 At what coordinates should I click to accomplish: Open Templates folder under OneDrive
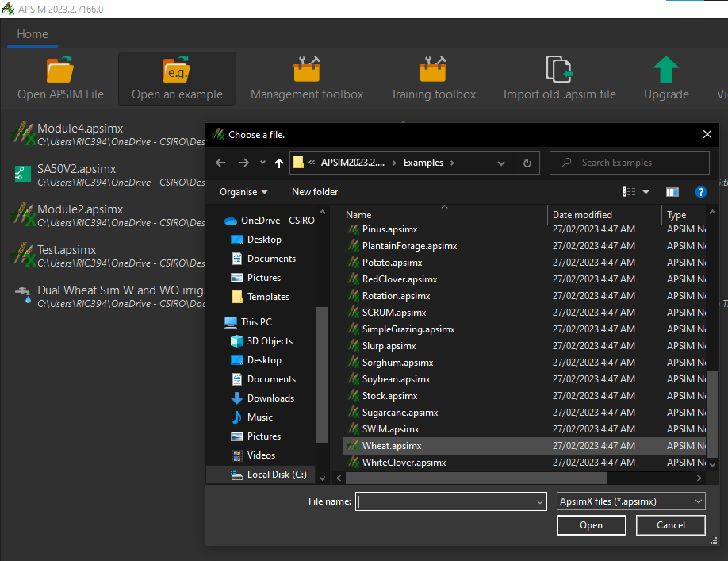[260, 296]
